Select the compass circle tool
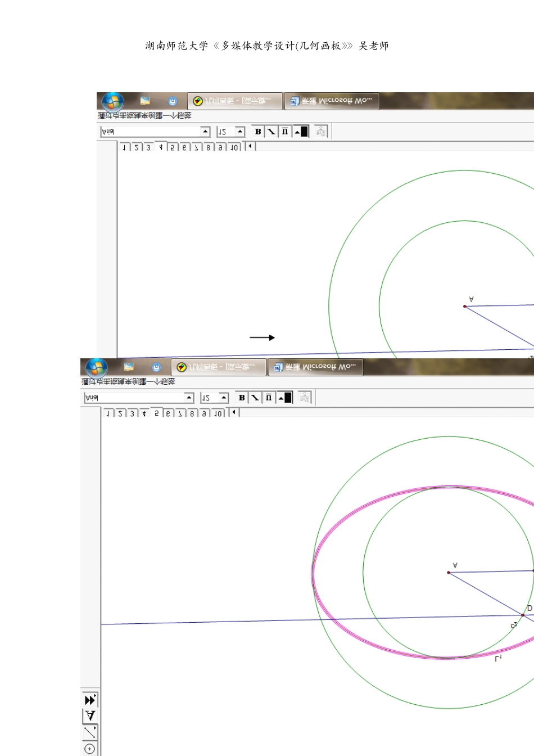This screenshot has height=756, width=534. pos(90,749)
